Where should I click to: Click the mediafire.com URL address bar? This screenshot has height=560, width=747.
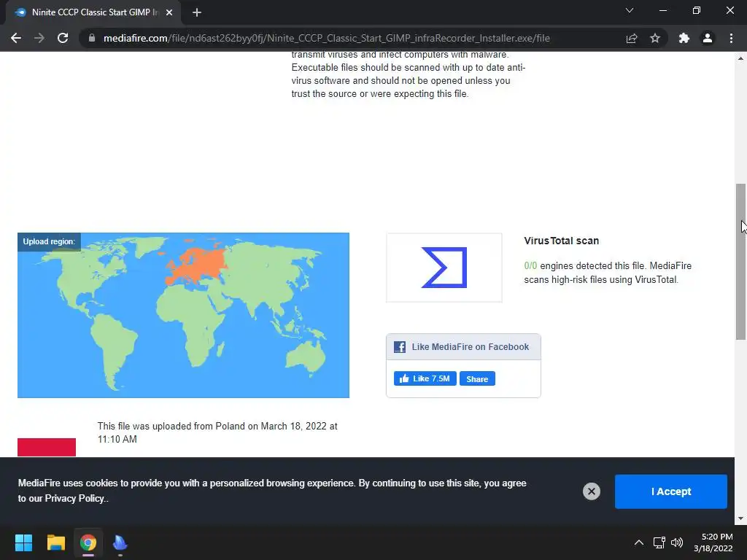tap(327, 38)
